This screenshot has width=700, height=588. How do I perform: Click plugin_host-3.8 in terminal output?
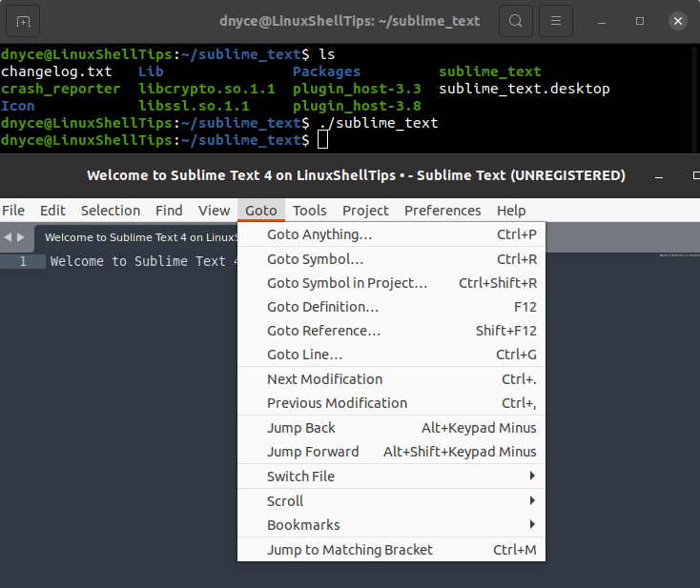(357, 106)
